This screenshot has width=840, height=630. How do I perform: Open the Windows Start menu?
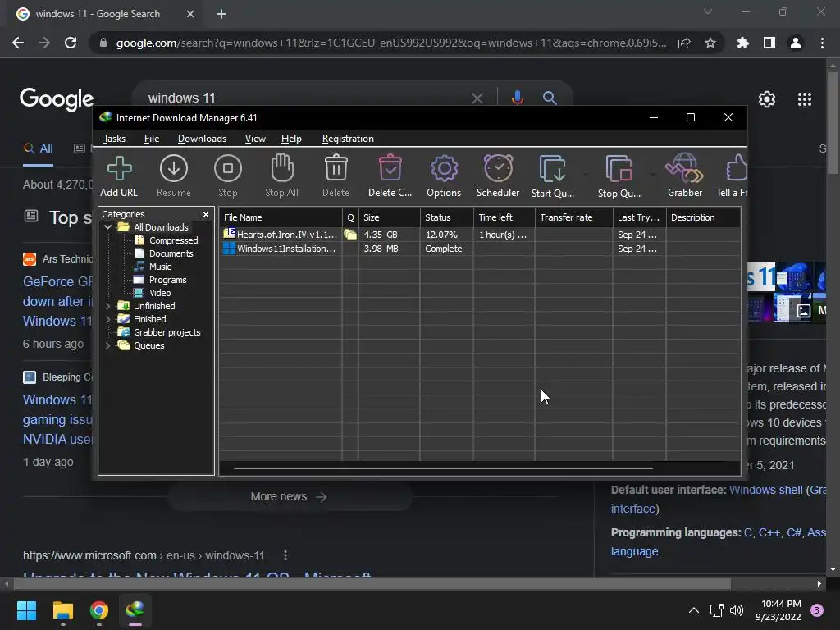pos(26,610)
